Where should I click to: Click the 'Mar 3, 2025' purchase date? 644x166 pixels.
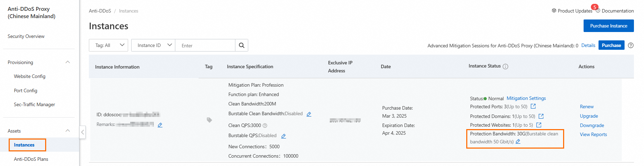(394, 116)
